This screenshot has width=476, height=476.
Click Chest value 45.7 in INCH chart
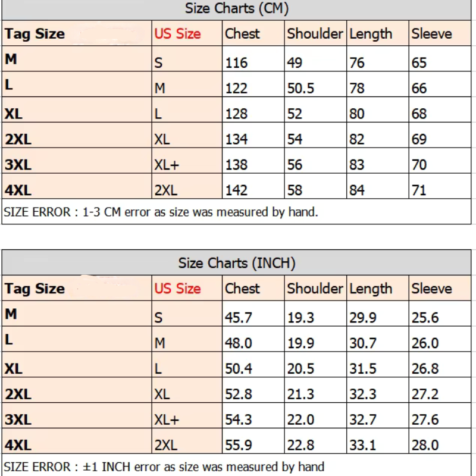(x=239, y=318)
